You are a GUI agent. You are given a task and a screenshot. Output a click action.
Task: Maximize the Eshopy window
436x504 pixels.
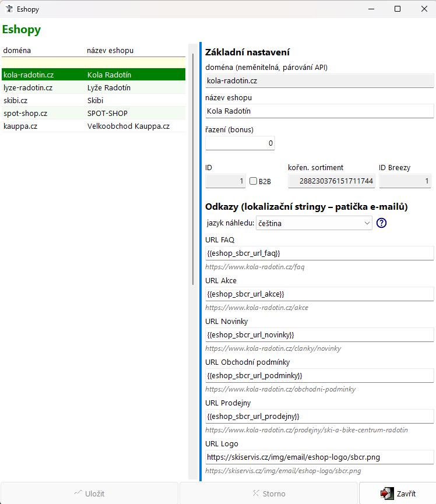pyautogui.click(x=398, y=9)
